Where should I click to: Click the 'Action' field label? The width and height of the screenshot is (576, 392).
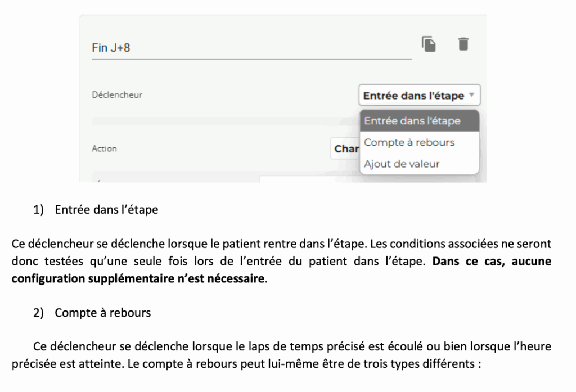(104, 149)
